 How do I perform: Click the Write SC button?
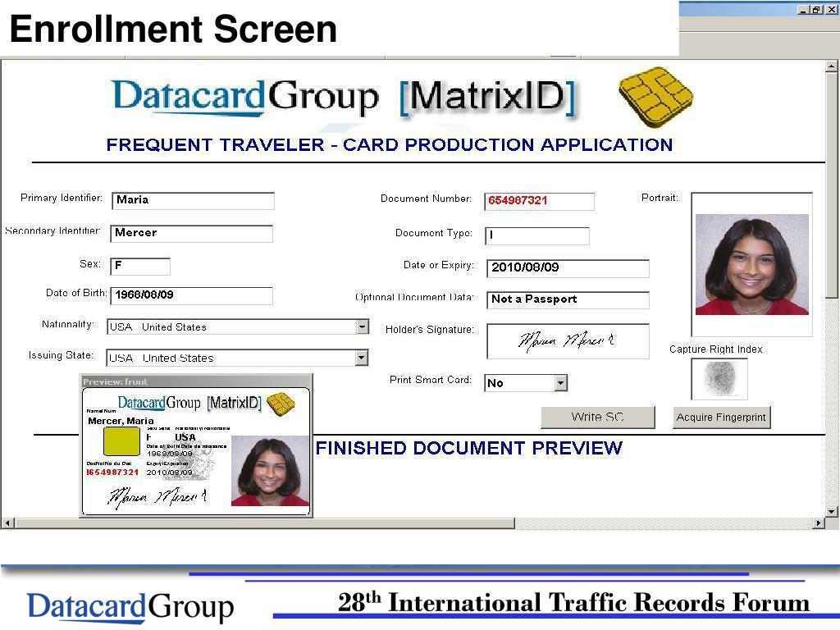coord(598,418)
